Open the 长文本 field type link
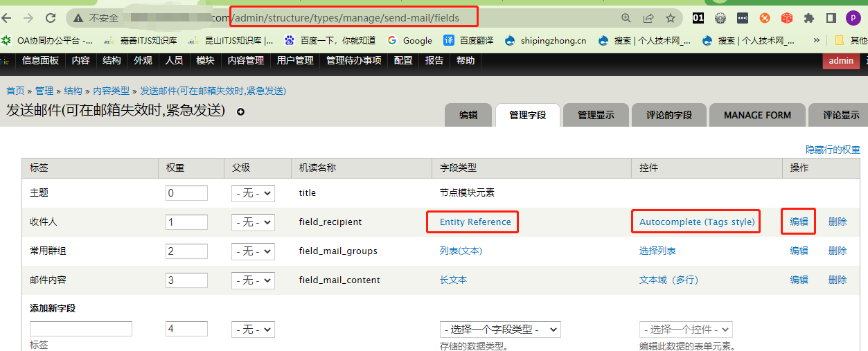 453,280
